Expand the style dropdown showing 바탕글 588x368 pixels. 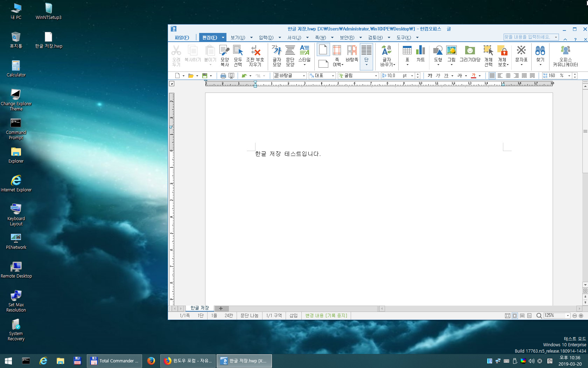[304, 76]
